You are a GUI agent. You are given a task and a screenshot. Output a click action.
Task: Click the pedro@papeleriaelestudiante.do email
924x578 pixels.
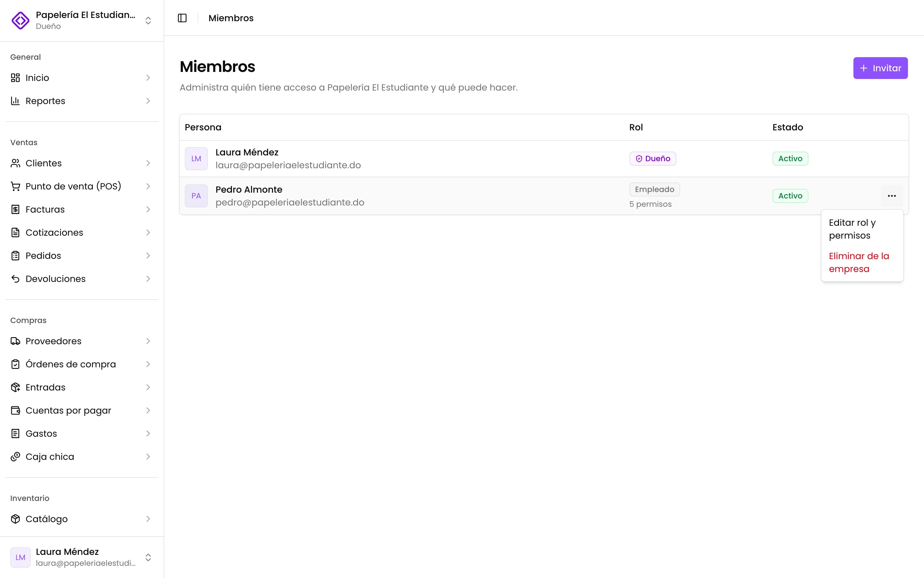click(x=290, y=202)
